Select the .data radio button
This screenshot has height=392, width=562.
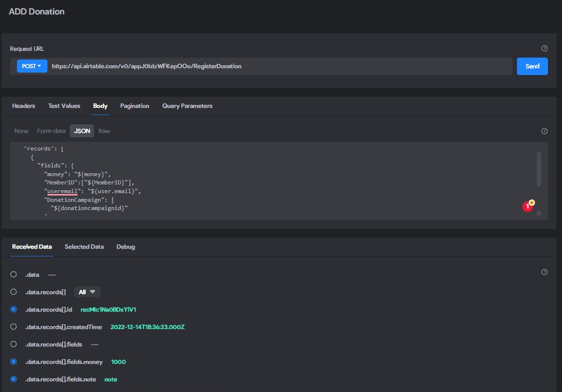point(14,274)
